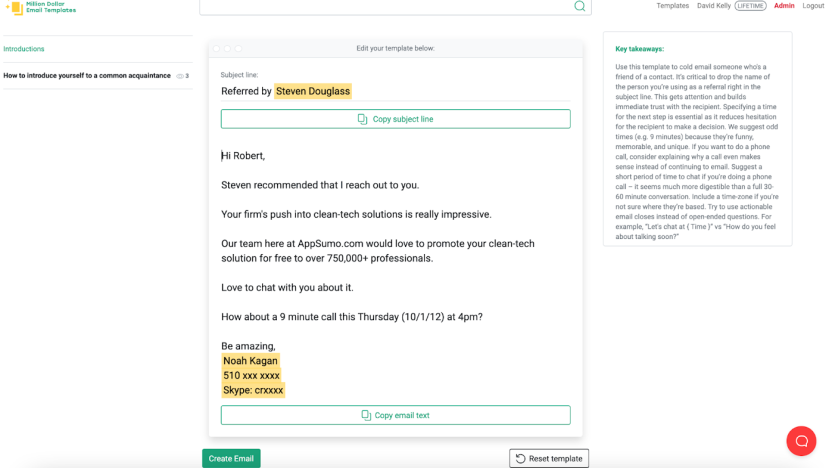Image resolution: width=832 pixels, height=468 pixels.
Task: Click the Referred by subject text
Action: pos(246,91)
